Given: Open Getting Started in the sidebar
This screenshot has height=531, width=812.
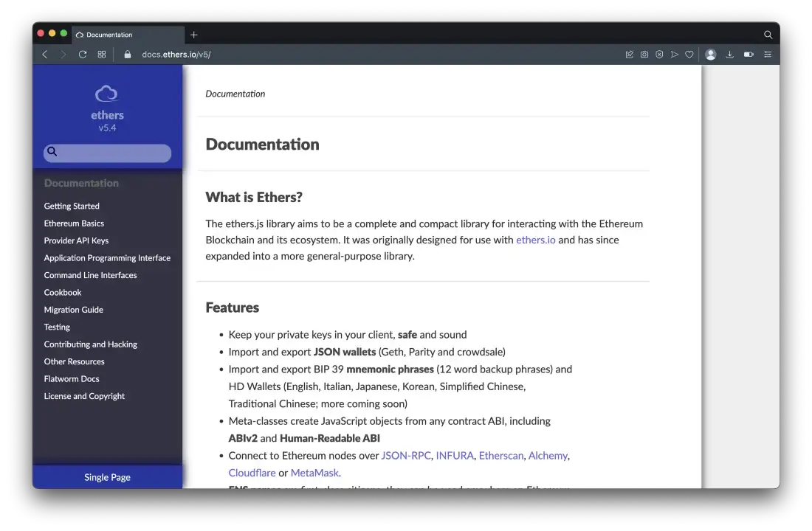Looking at the screenshot, I should click(72, 206).
